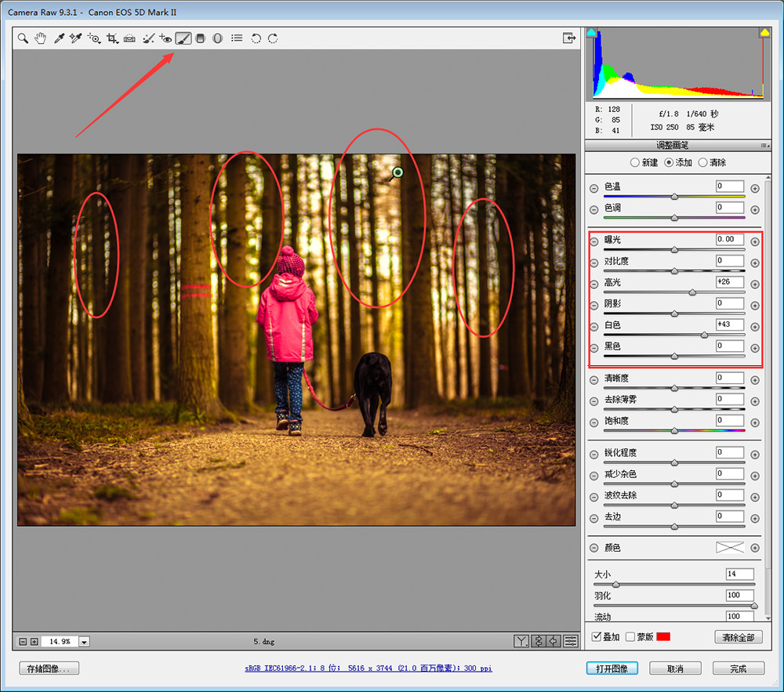Toggle full screen mode icon
This screenshot has width=784, height=692.
[x=569, y=38]
